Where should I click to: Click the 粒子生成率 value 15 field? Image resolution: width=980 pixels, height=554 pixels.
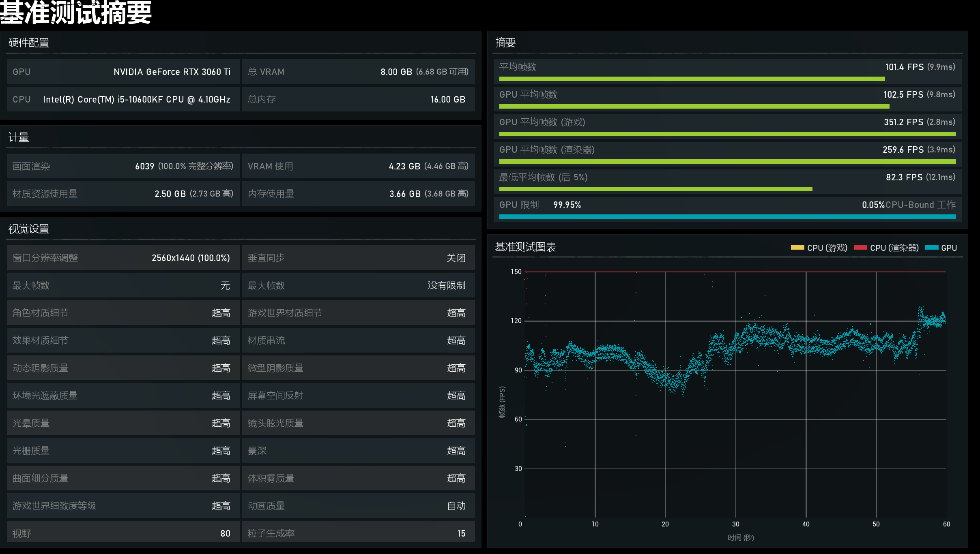click(x=461, y=533)
